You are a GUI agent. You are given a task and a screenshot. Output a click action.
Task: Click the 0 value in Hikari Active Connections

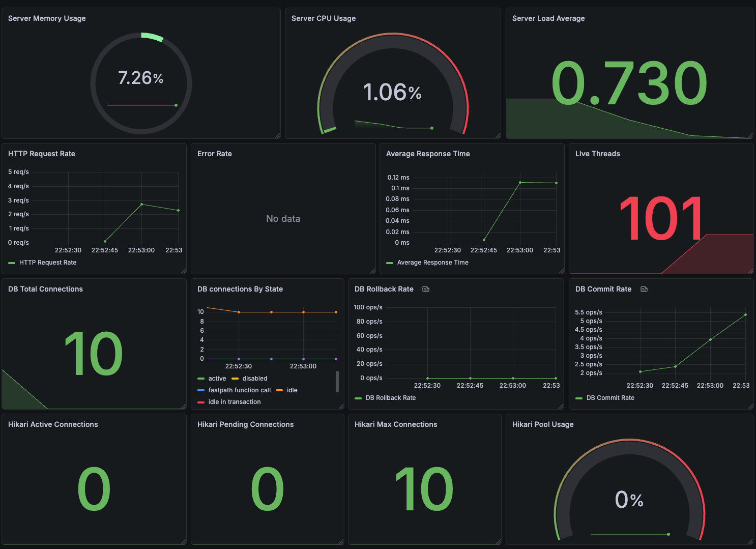(94, 489)
